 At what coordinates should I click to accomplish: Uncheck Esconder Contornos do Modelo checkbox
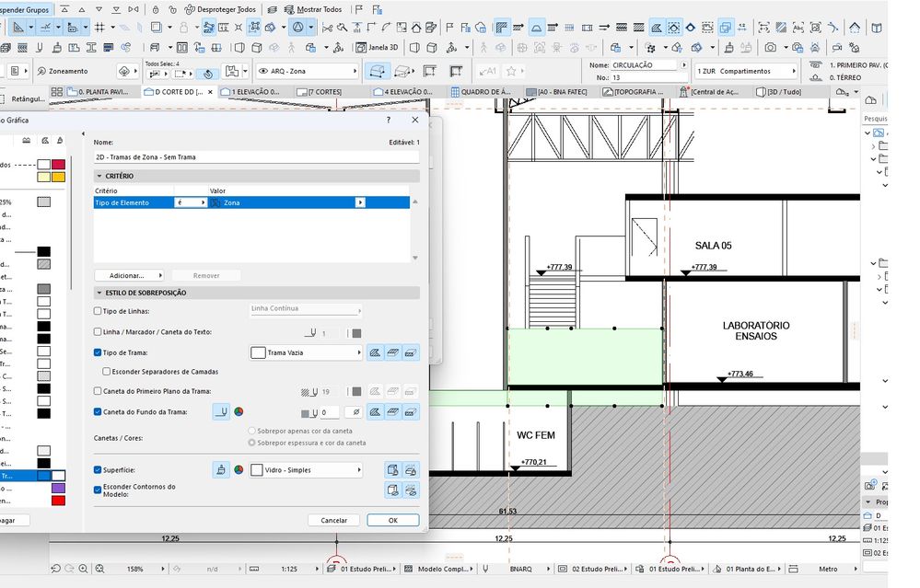click(x=98, y=490)
